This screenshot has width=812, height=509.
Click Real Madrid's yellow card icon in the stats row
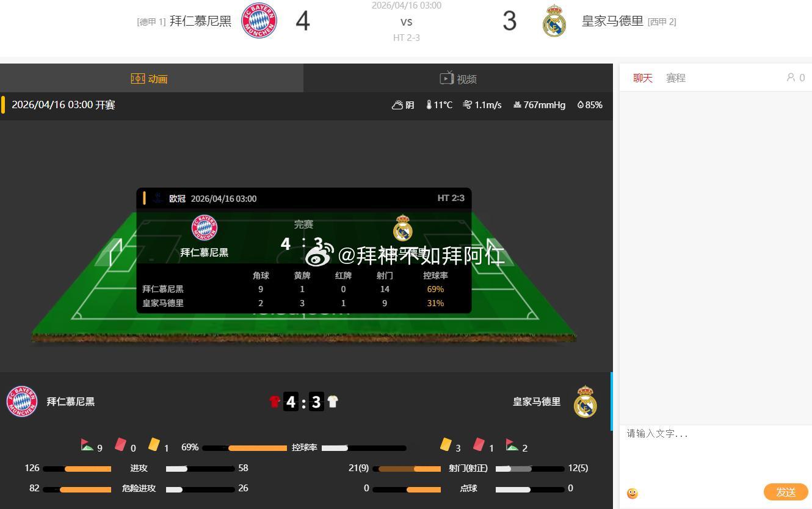(446, 444)
